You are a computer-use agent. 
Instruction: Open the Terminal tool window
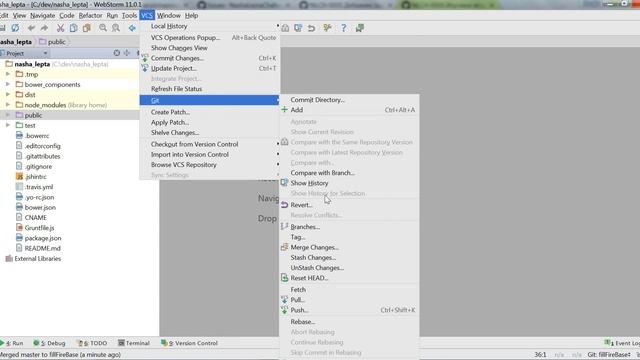(134, 343)
